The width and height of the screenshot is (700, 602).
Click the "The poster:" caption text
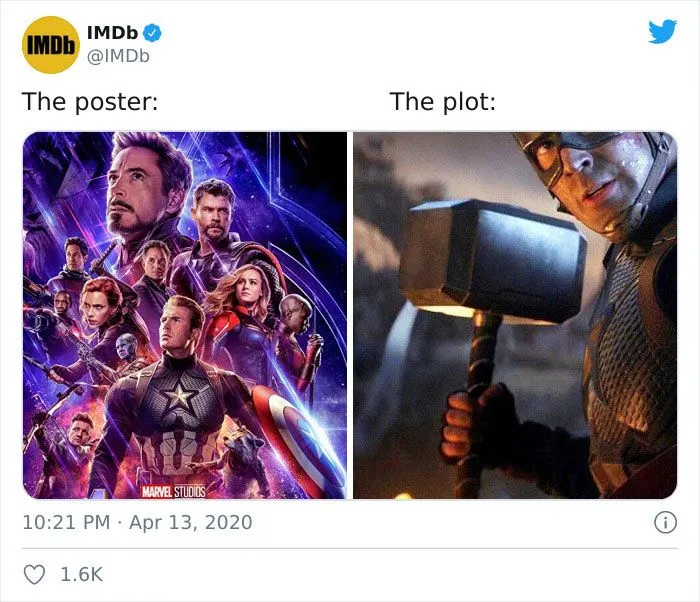90,101
